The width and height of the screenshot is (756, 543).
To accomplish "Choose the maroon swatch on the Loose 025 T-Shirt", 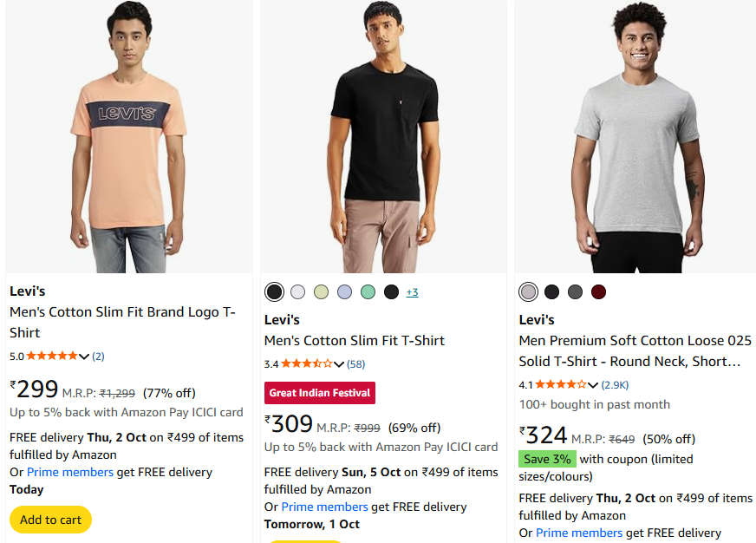I will 599,291.
